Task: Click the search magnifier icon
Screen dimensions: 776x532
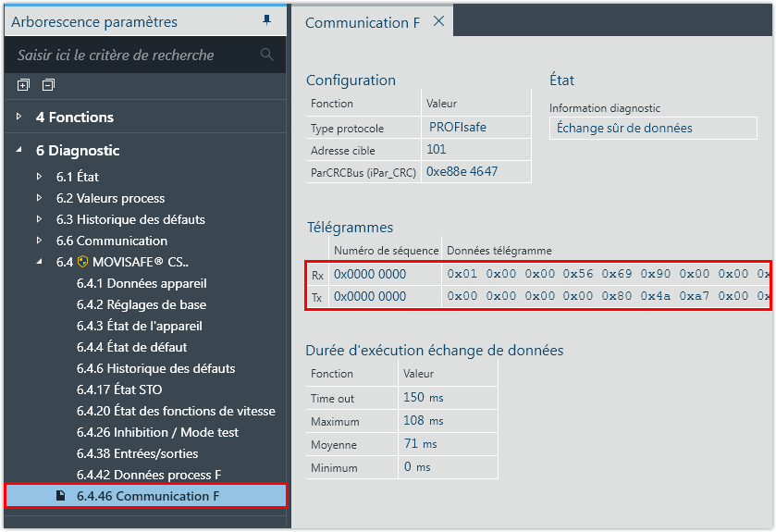Action: tap(267, 55)
